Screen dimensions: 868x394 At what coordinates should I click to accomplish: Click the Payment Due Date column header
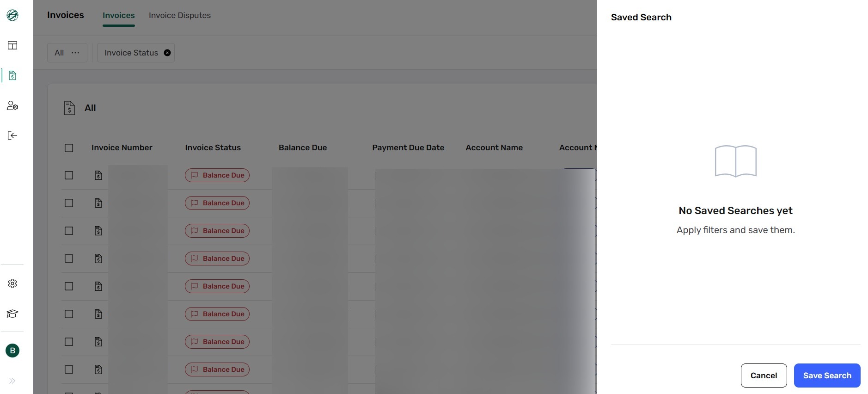tap(408, 148)
